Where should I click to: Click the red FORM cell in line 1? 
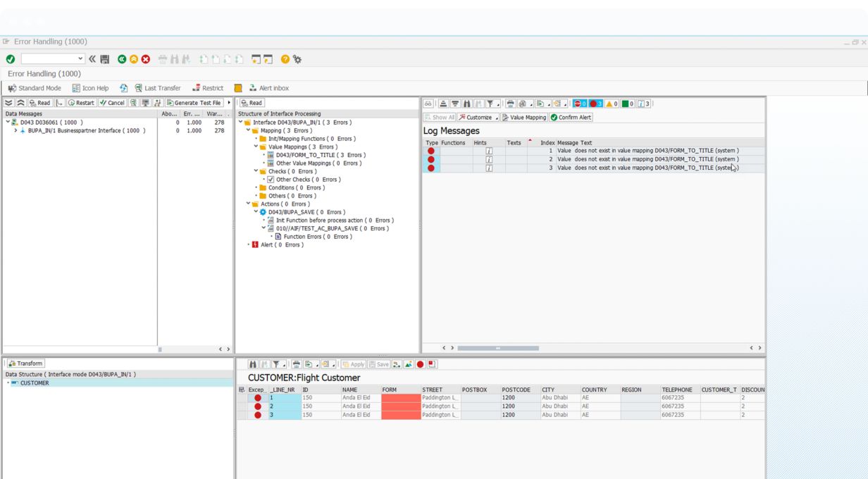[400, 398]
